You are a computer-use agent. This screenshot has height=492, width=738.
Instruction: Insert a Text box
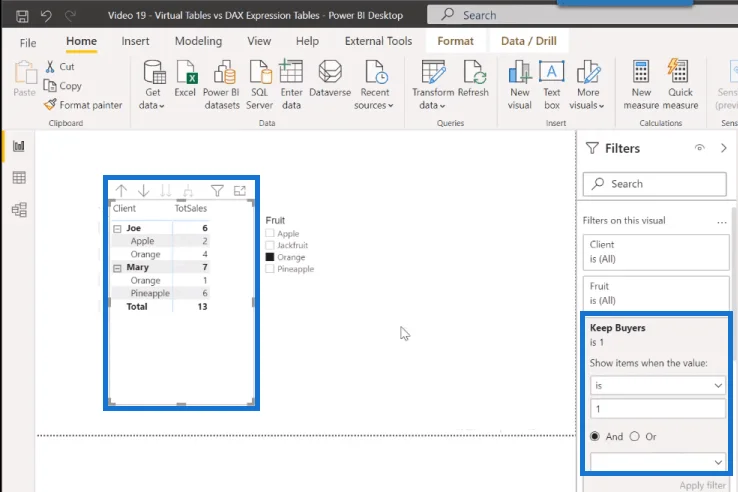tap(552, 85)
